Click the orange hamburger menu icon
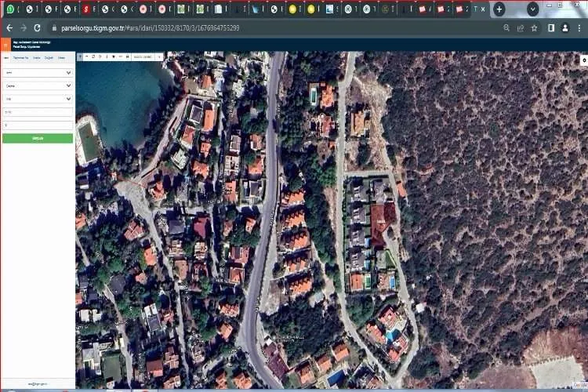 pos(5,45)
